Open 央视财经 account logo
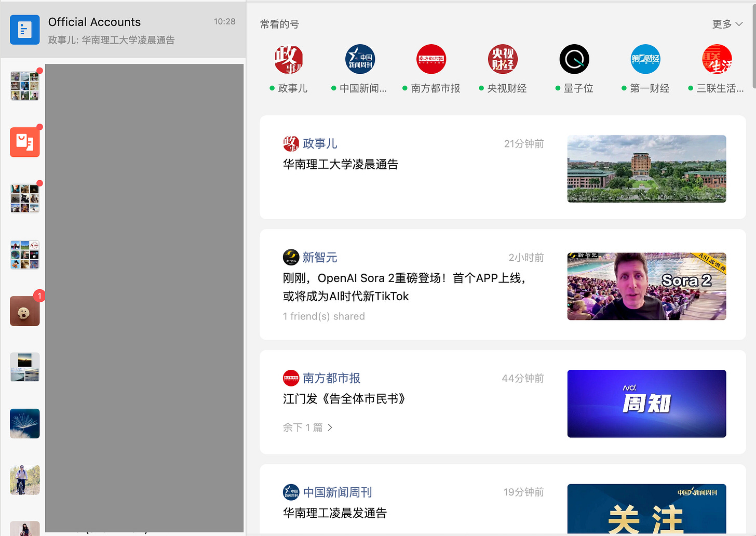Viewport: 756px width, 536px height. pos(503,59)
